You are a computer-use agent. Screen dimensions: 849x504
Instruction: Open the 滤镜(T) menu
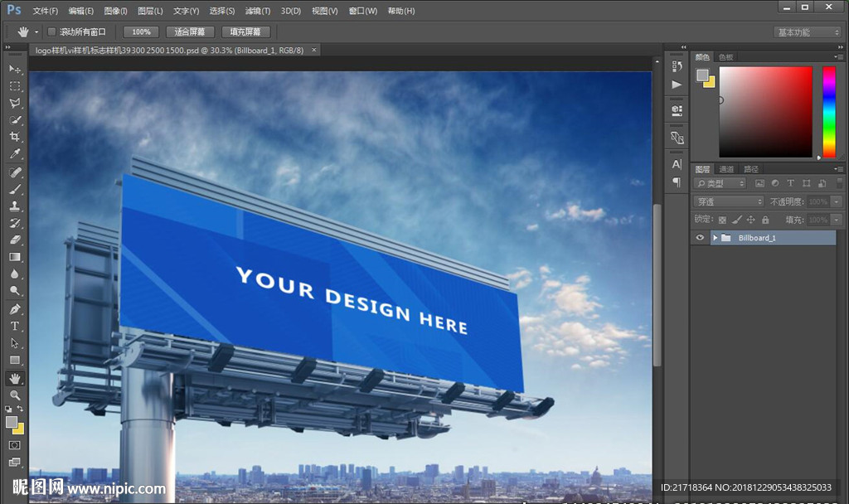(x=258, y=11)
